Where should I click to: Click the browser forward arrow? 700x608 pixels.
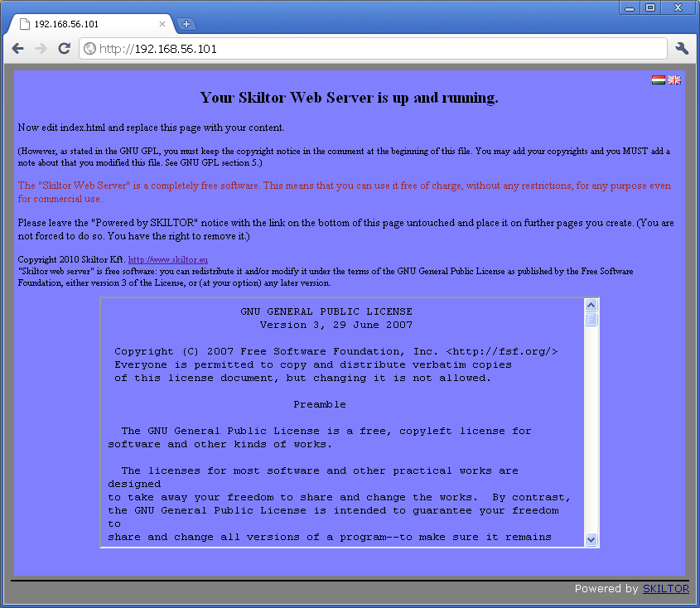(41, 48)
